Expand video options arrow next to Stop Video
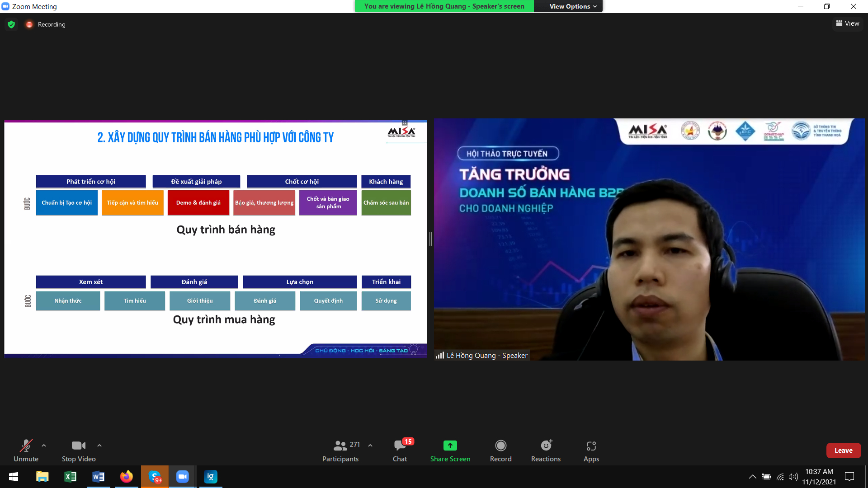 pos(99,446)
